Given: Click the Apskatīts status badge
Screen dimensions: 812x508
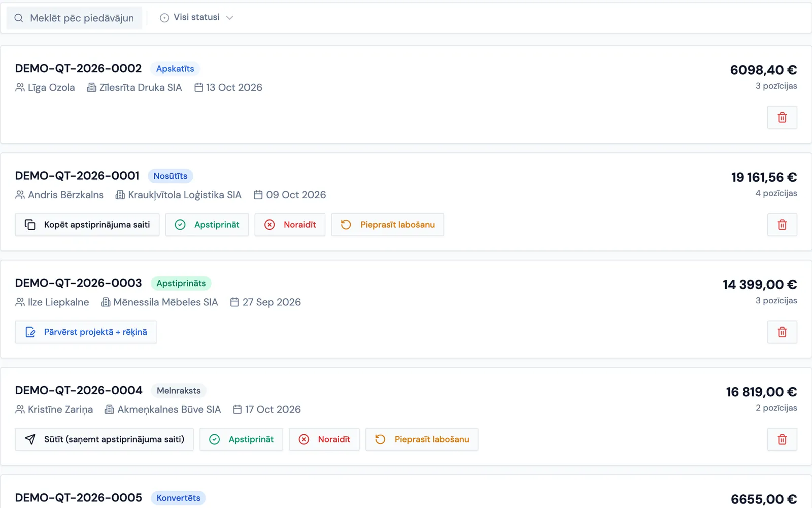Looking at the screenshot, I should (175, 69).
